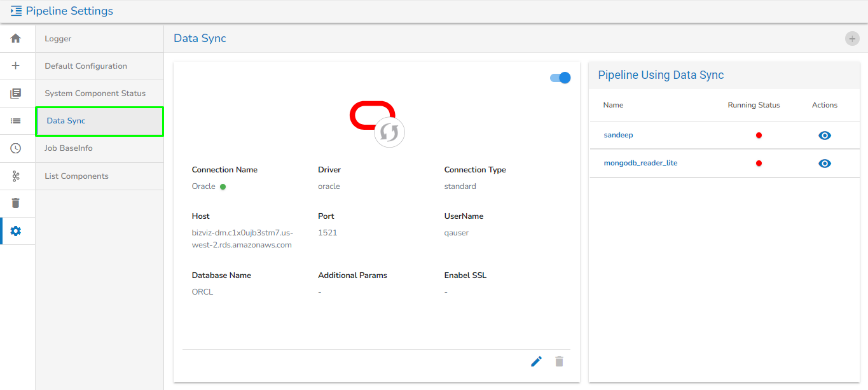
Task: Click the list view icon in sidebar
Action: (x=16, y=121)
